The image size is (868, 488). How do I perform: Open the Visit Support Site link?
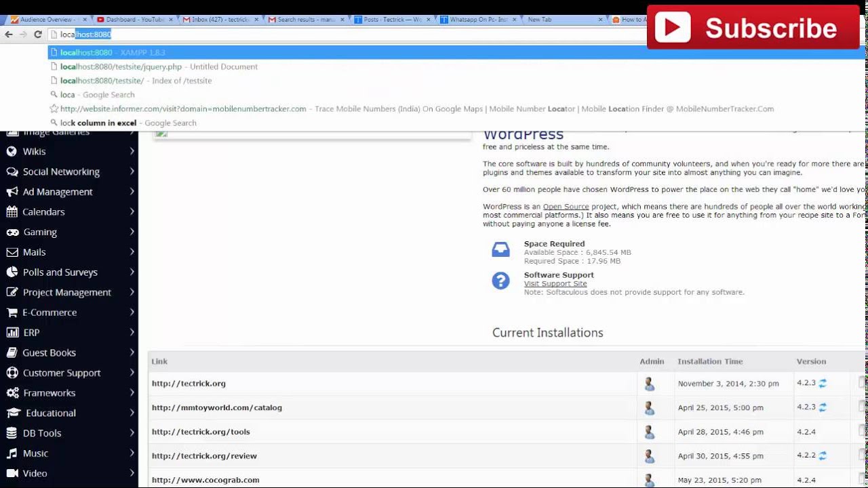[x=555, y=283]
